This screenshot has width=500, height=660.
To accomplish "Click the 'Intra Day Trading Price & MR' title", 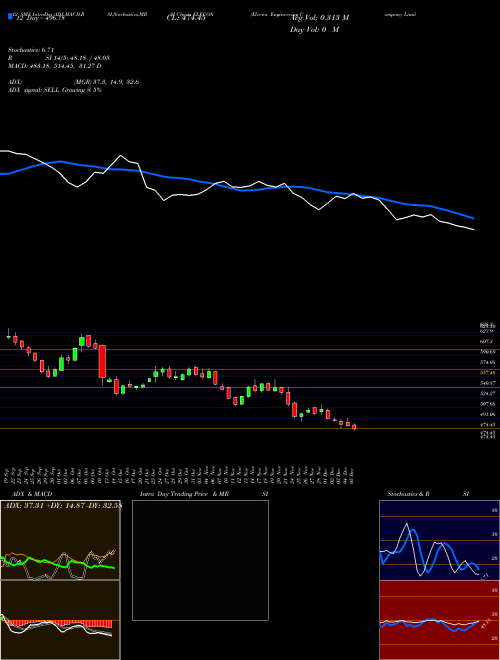I will (x=184, y=494).
